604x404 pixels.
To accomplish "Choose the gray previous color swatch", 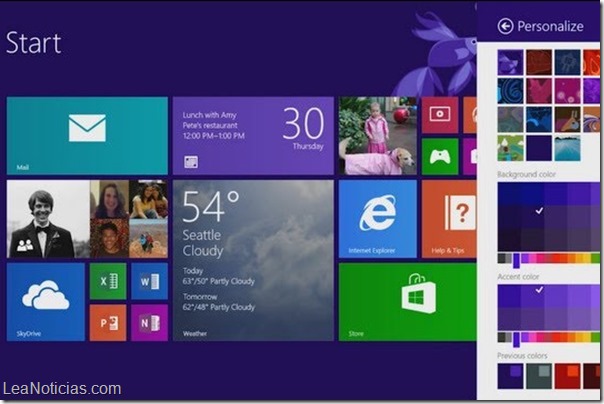I will [539, 376].
